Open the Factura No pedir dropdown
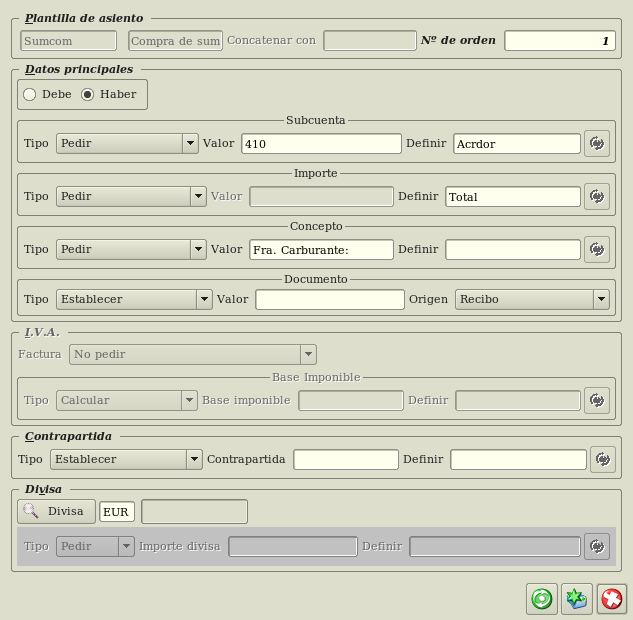Image resolution: width=633 pixels, height=620 pixels. [193, 354]
